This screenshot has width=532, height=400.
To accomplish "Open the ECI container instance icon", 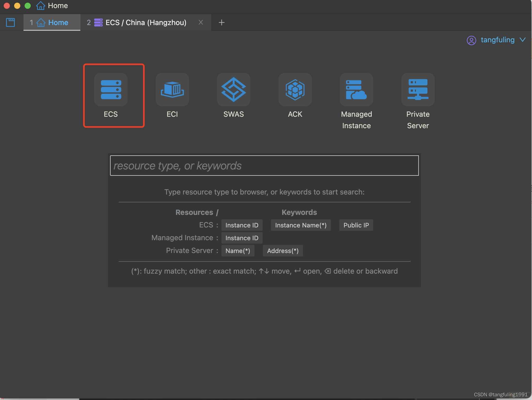I will (172, 90).
